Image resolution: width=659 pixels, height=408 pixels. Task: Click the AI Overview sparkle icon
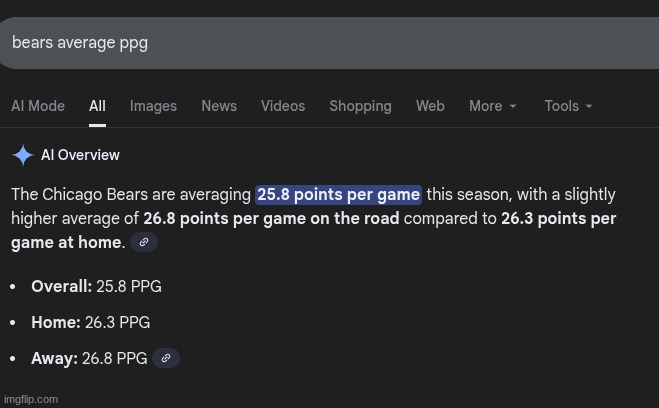(22, 155)
